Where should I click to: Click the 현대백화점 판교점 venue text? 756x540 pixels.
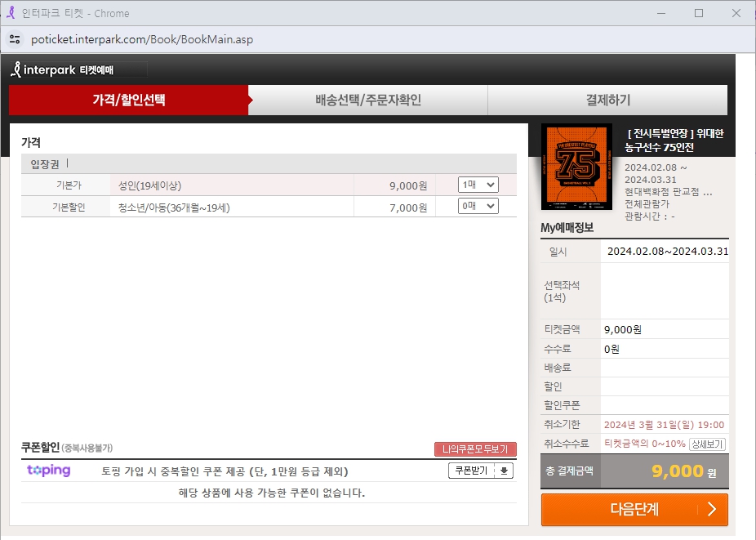pyautogui.click(x=669, y=192)
